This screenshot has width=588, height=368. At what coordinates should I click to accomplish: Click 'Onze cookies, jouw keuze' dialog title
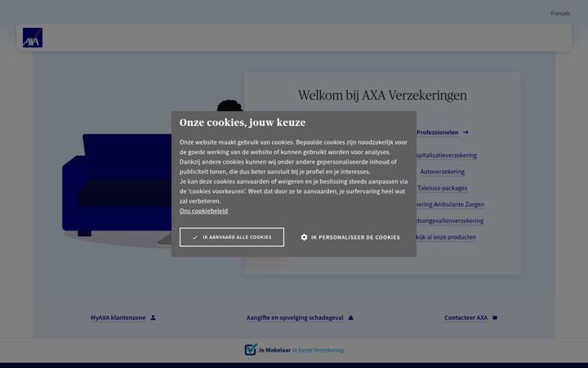click(243, 123)
